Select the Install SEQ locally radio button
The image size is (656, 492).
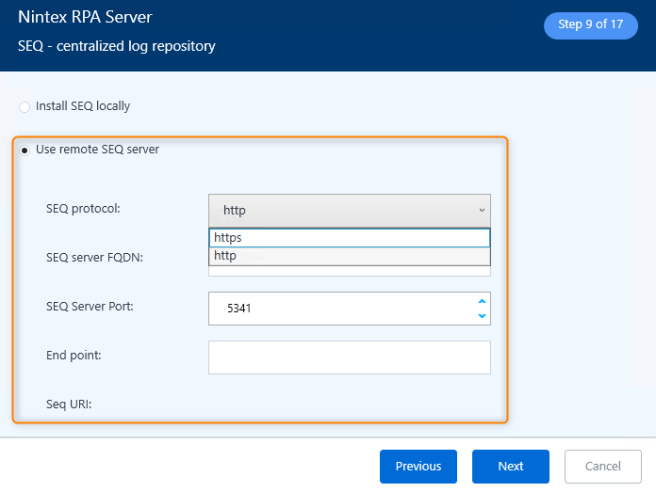pos(24,106)
